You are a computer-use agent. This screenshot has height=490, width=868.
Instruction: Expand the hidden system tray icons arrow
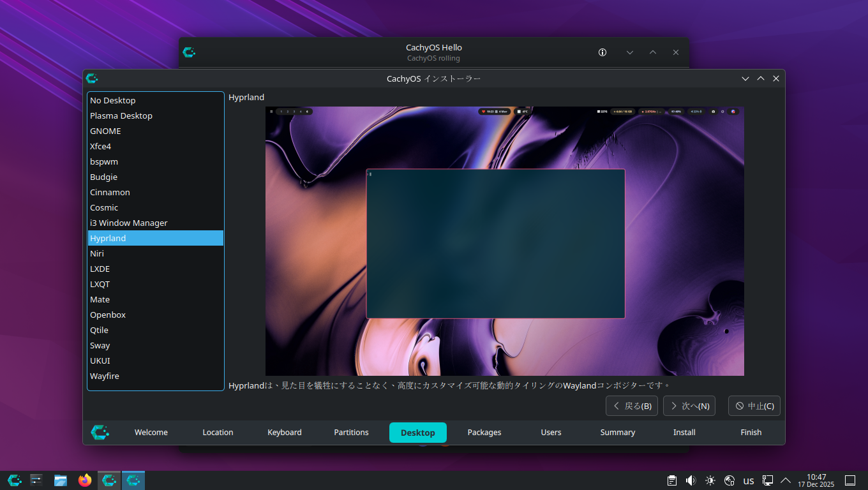pyautogui.click(x=786, y=480)
